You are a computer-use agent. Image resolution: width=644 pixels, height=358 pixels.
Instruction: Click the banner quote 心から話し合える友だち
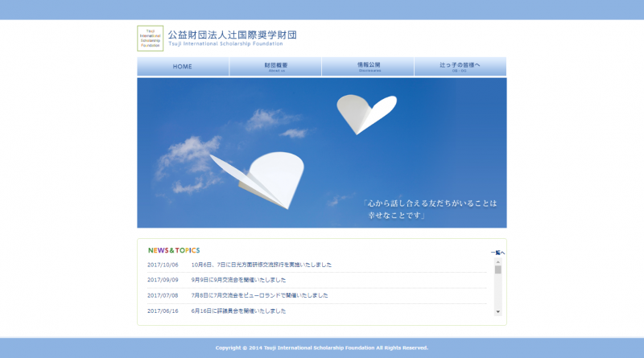[x=430, y=209]
